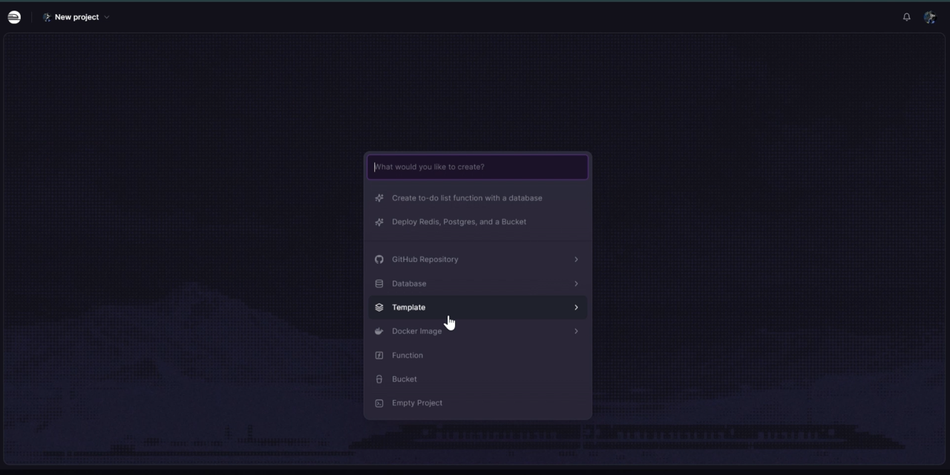Open the user avatar menu
Image resolution: width=950 pixels, height=475 pixels.
coord(929,17)
